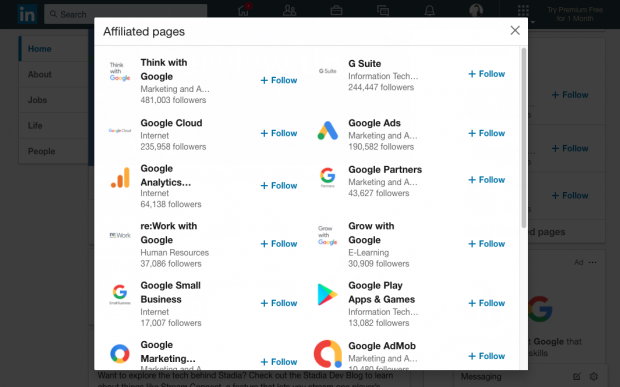The width and height of the screenshot is (620, 387).
Task: Follow re:Work with Google page
Action: click(x=279, y=244)
